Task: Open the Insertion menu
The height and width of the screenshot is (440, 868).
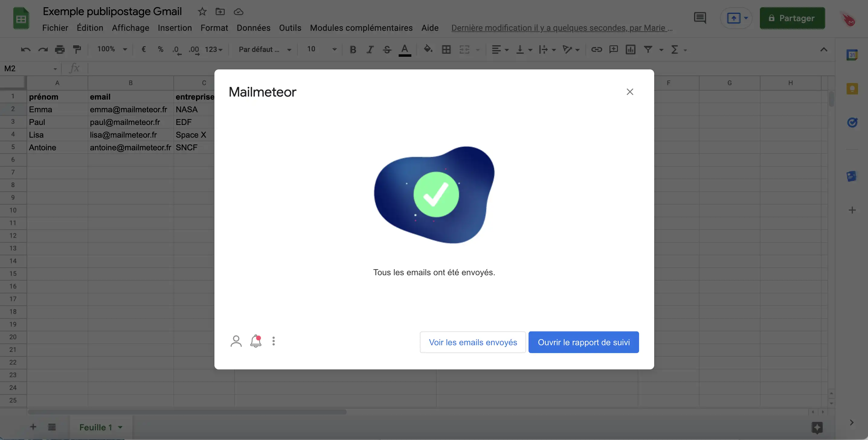Action: click(x=175, y=28)
